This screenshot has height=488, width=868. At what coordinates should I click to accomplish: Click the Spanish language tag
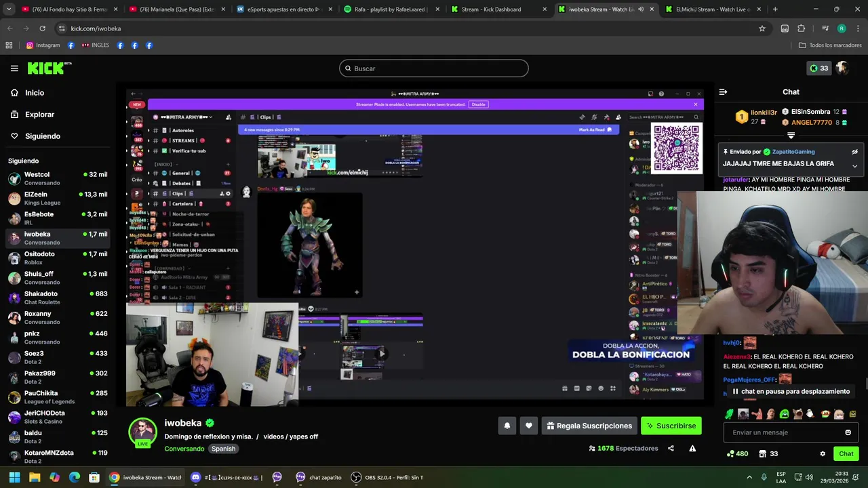click(x=223, y=449)
